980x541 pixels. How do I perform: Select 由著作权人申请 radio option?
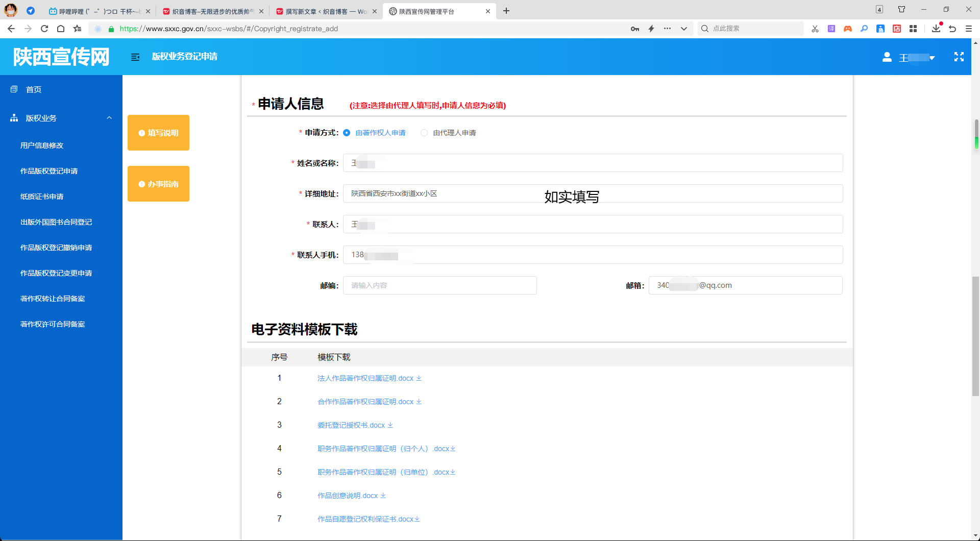tap(347, 133)
